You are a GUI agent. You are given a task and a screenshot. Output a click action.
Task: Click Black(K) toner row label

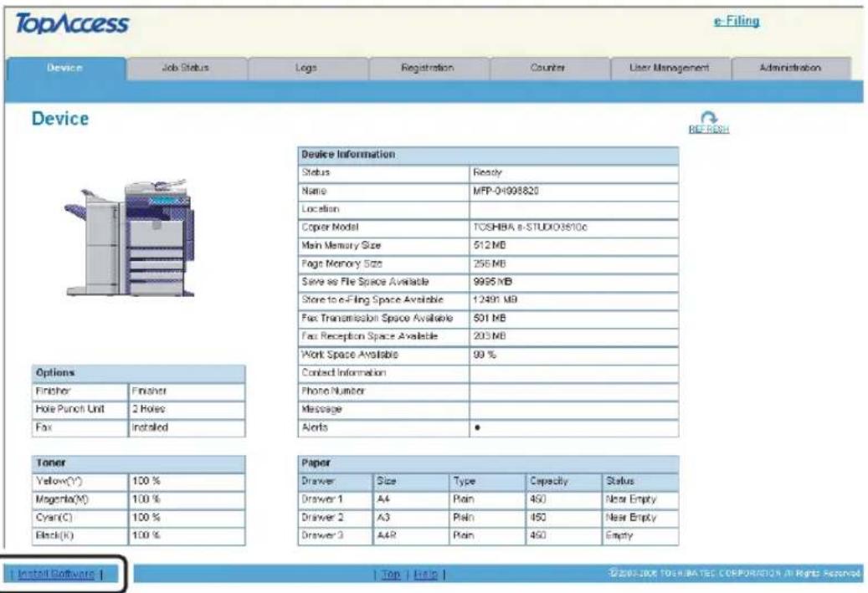click(x=54, y=535)
